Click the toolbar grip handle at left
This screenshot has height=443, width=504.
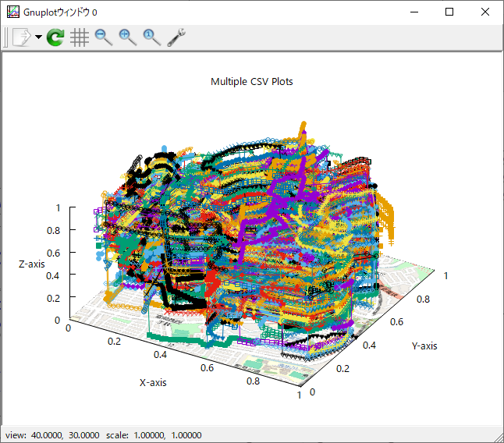tap(5, 37)
